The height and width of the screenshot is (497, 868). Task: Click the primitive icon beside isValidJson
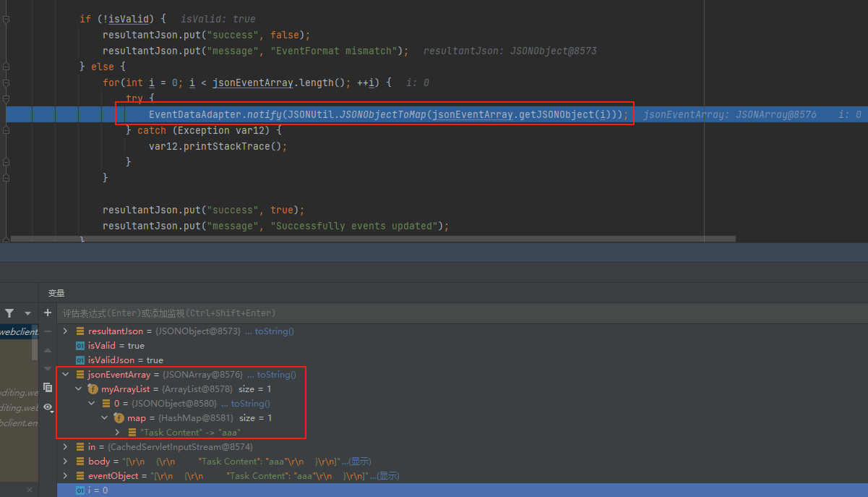coord(80,360)
